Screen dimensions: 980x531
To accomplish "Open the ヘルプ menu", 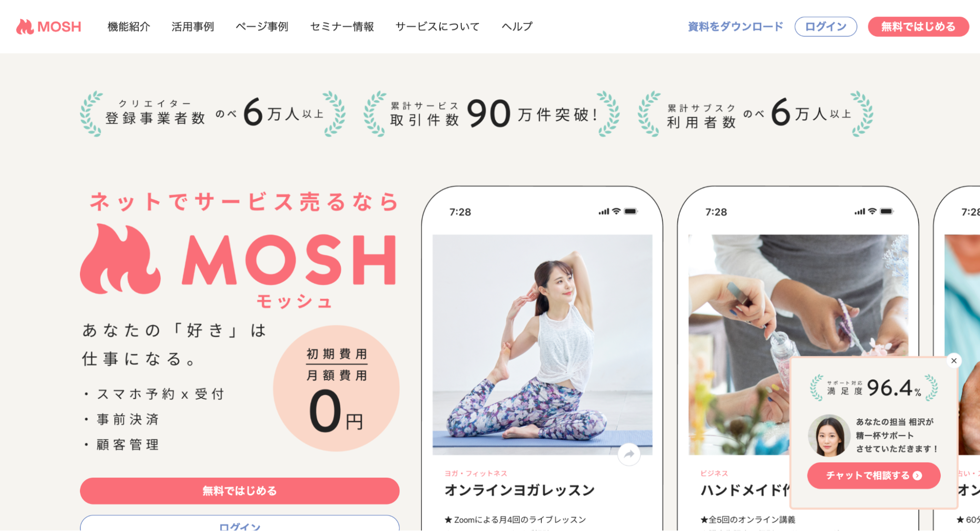I will (x=517, y=26).
